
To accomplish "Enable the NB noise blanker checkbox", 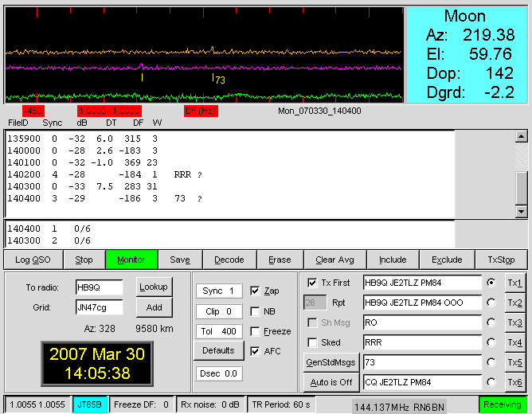I will 256,311.
